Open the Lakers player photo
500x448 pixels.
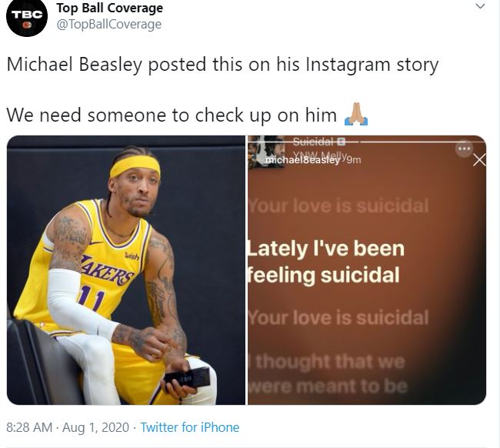[x=126, y=270]
